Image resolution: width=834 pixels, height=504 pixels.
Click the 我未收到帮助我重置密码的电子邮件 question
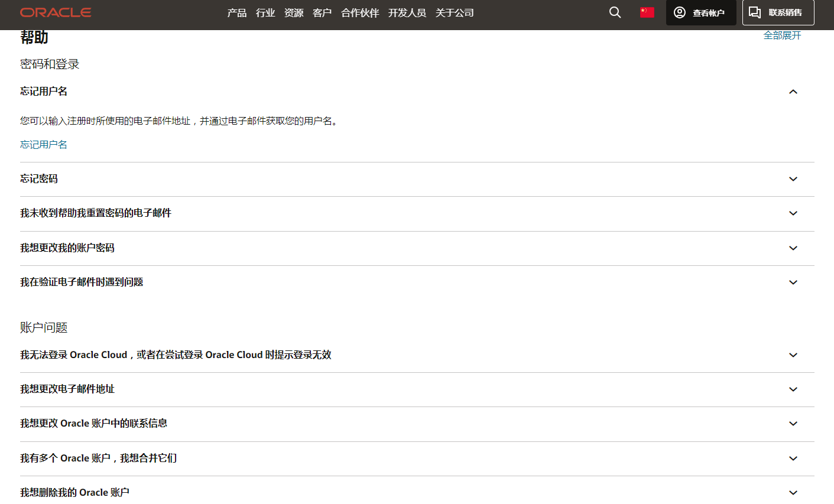96,213
